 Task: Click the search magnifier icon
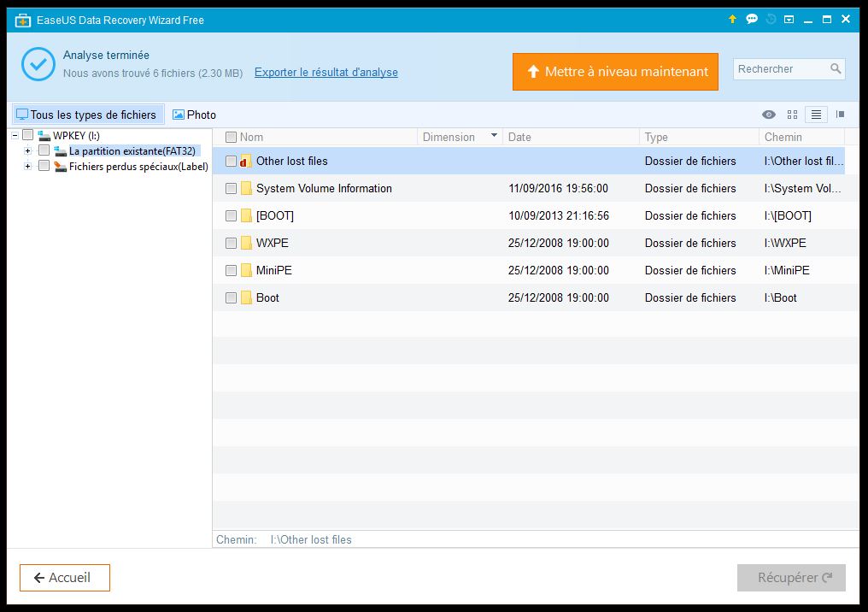(836, 68)
